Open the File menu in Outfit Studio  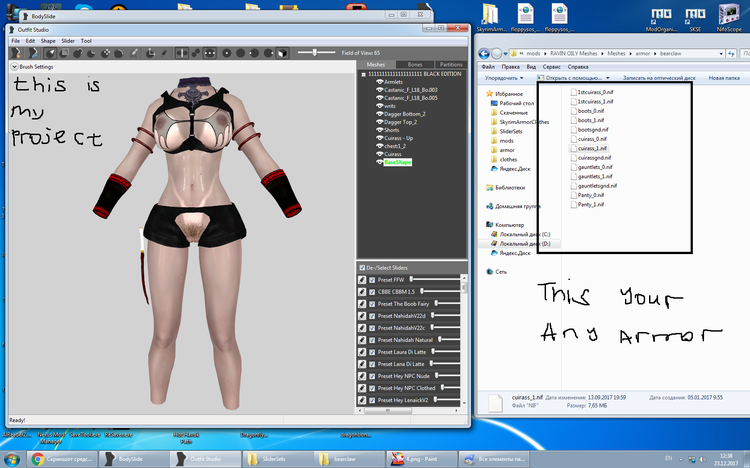pyautogui.click(x=16, y=41)
